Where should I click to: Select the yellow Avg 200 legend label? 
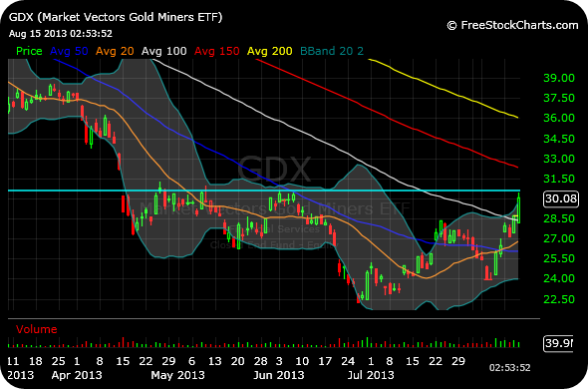[270, 51]
